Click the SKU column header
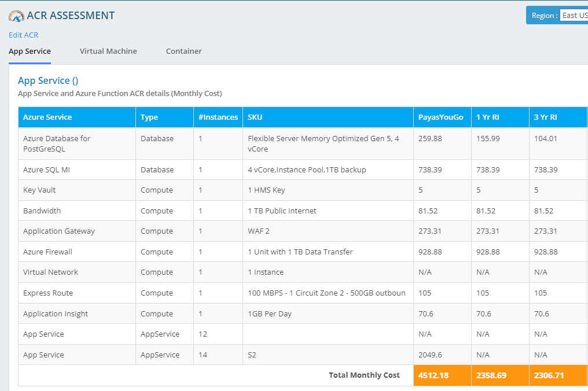Viewport: 588px width, 391px height. coord(328,117)
